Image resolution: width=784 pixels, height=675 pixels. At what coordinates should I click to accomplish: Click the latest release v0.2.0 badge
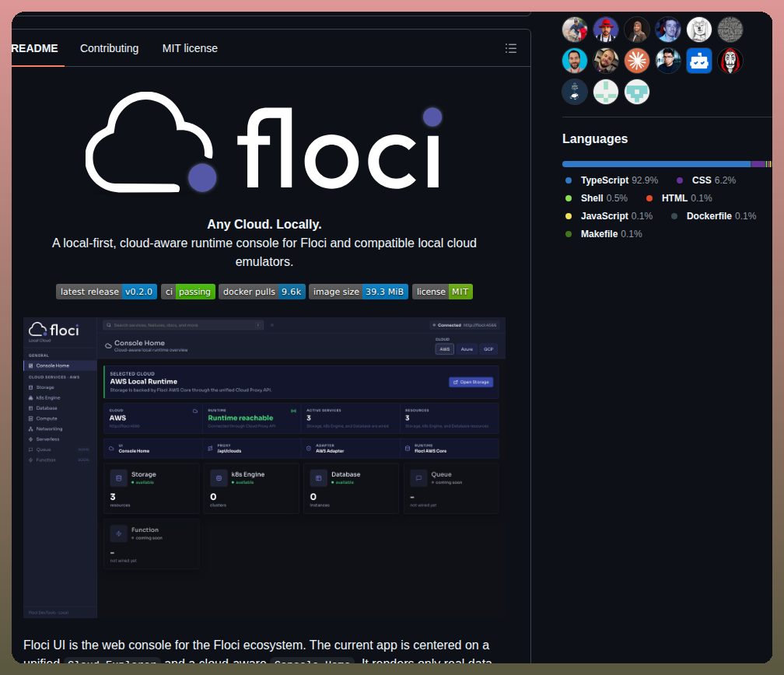click(107, 292)
